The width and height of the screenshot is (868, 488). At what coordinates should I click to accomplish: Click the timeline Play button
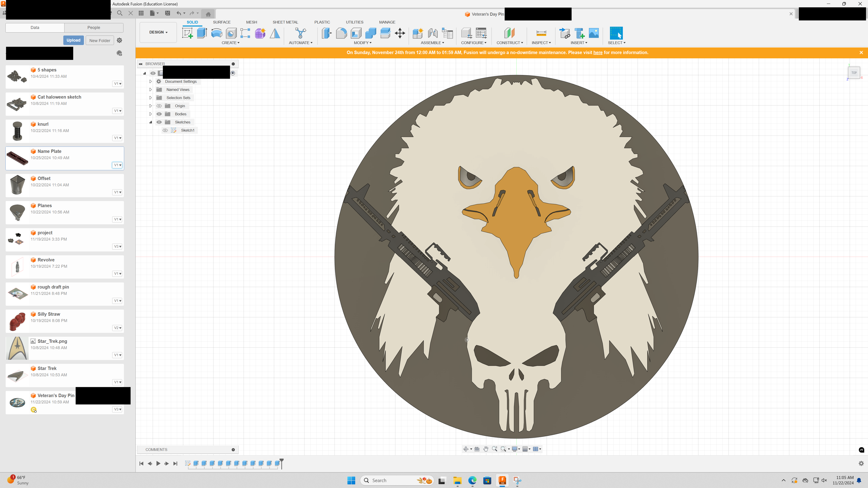click(158, 463)
